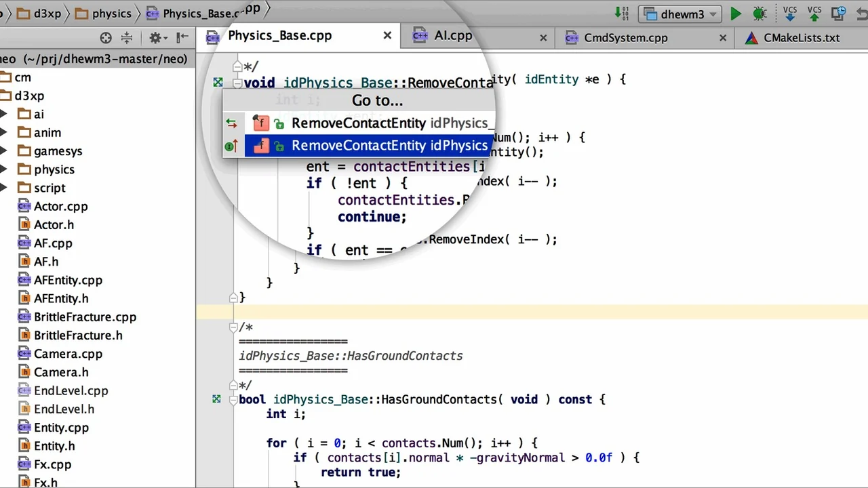Click function icon of first RemoveContactEntity entry

[261, 123]
